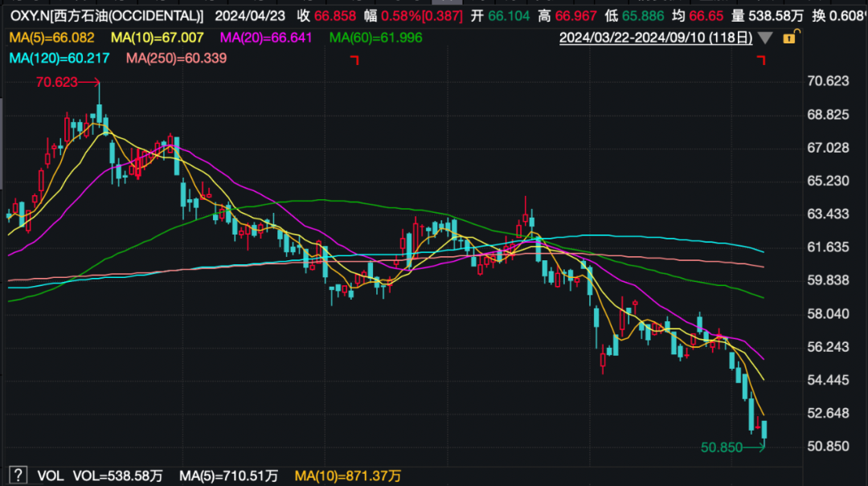The image size is (868, 486).
Task: Select the MA(5)=66.082 indicator label
Action: (52, 38)
